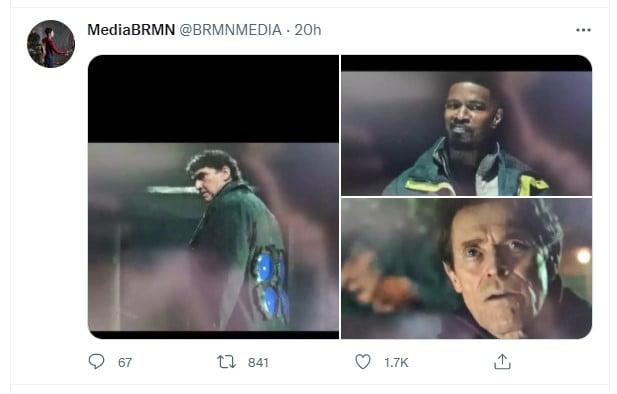Click the MediaBRMN display name
The image size is (617, 394).
pos(131,30)
